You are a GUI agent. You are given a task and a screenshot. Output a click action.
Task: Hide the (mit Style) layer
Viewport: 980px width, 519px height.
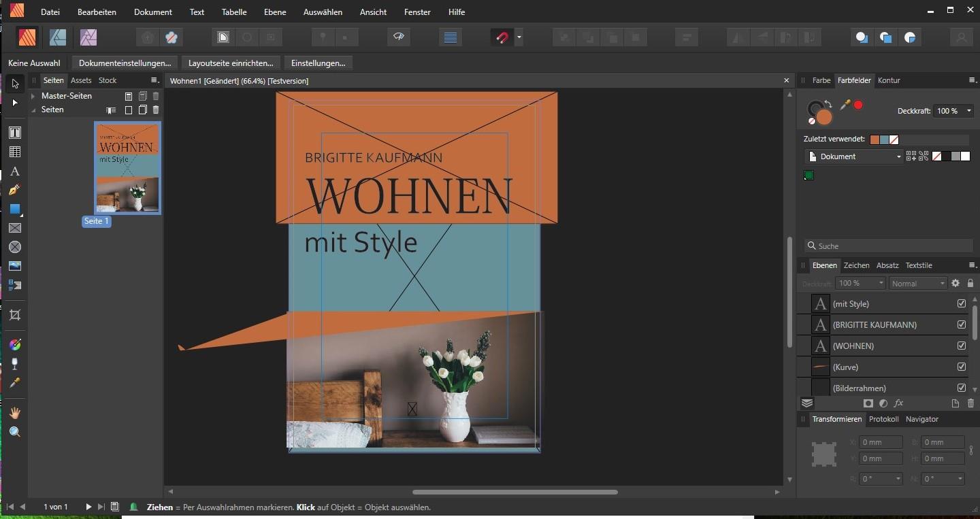click(962, 304)
